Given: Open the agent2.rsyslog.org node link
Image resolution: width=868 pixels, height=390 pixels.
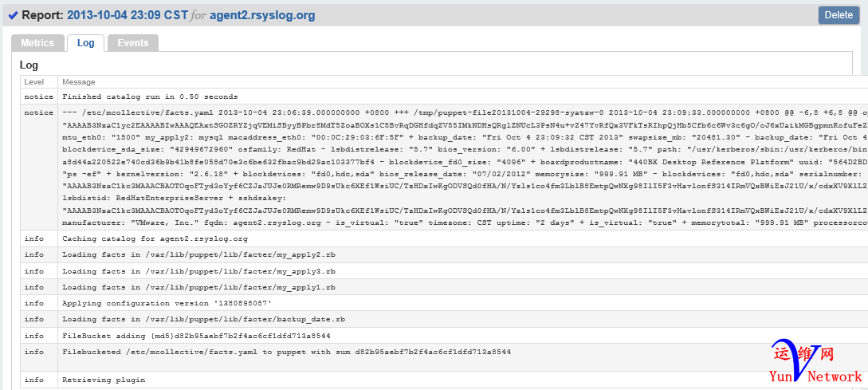Looking at the screenshot, I should coord(262,15).
